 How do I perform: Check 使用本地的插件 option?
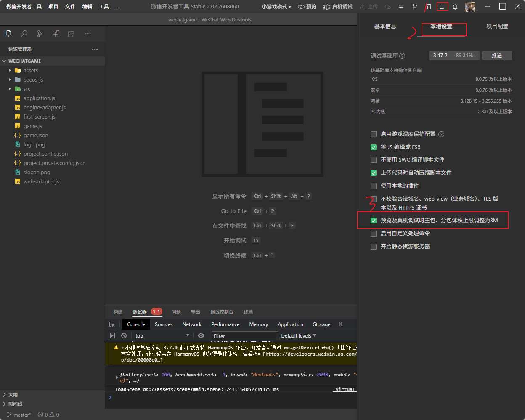click(x=374, y=186)
